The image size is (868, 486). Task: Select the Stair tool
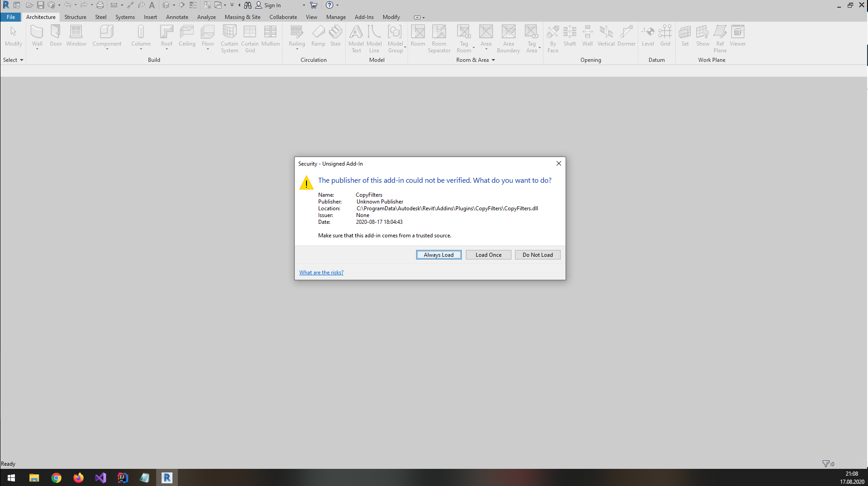[x=335, y=36]
